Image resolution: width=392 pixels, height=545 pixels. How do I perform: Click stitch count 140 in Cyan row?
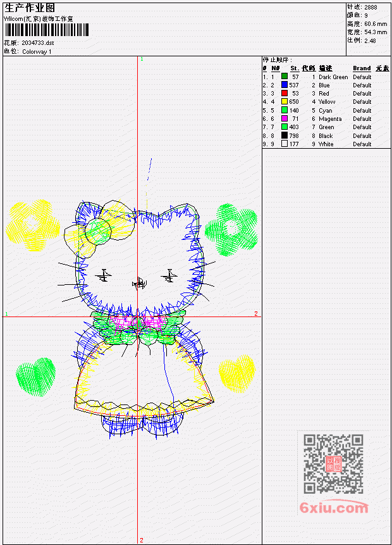click(294, 111)
